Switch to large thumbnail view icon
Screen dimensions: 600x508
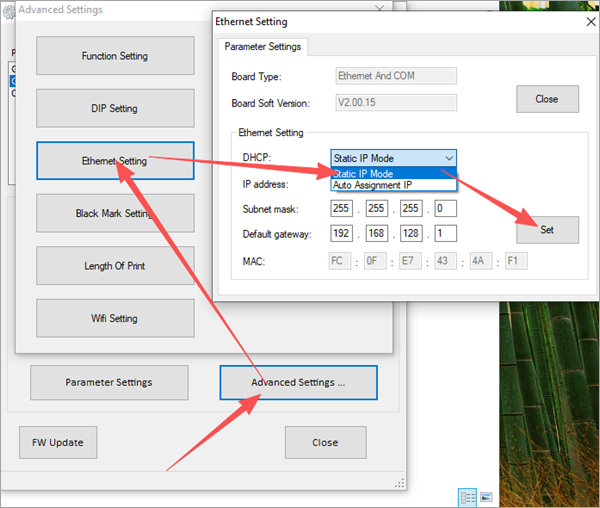coord(486,496)
